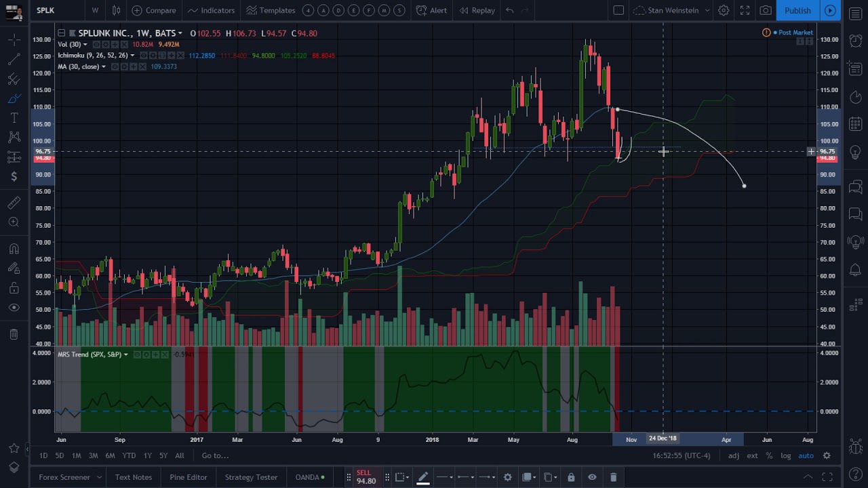Screen dimensions: 868x488
Task: Change candlestick chart style
Action: point(116,10)
